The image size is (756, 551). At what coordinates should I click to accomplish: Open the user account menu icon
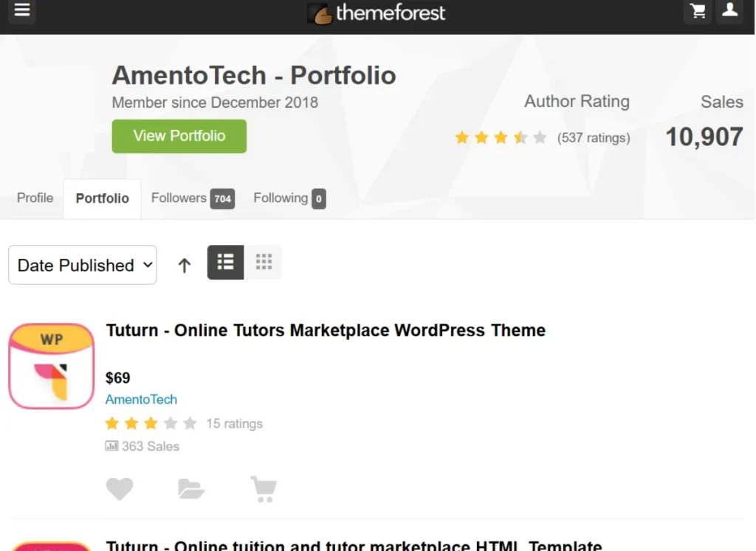pos(729,11)
